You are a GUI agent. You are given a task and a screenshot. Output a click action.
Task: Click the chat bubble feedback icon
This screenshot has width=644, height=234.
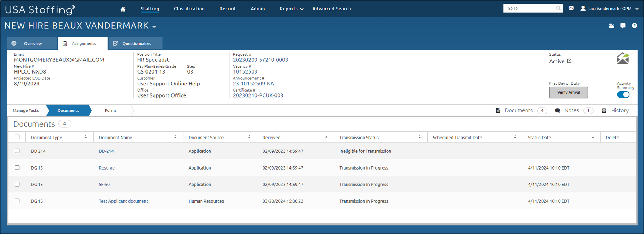tap(623, 26)
